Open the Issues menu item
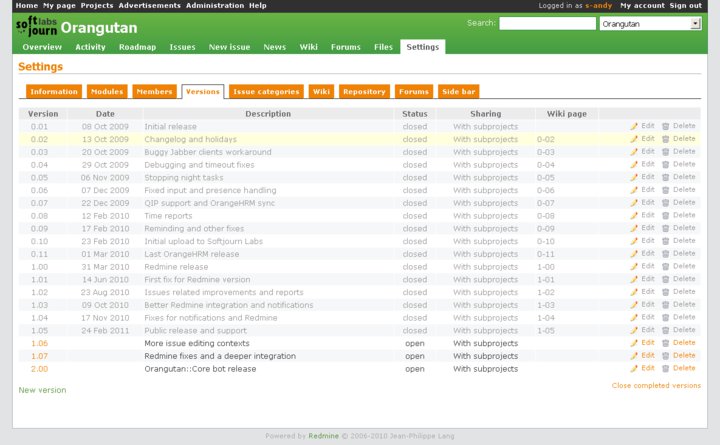The image size is (720, 445). pyautogui.click(x=182, y=47)
